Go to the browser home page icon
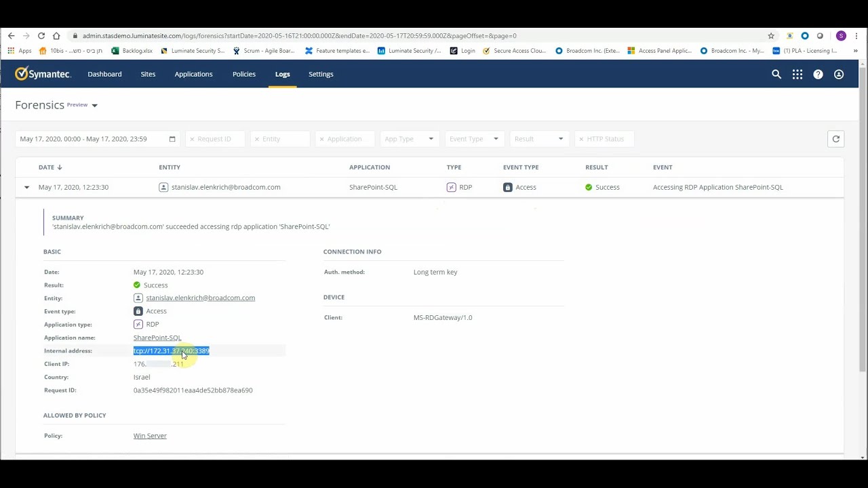The image size is (868, 488). coord(56,36)
